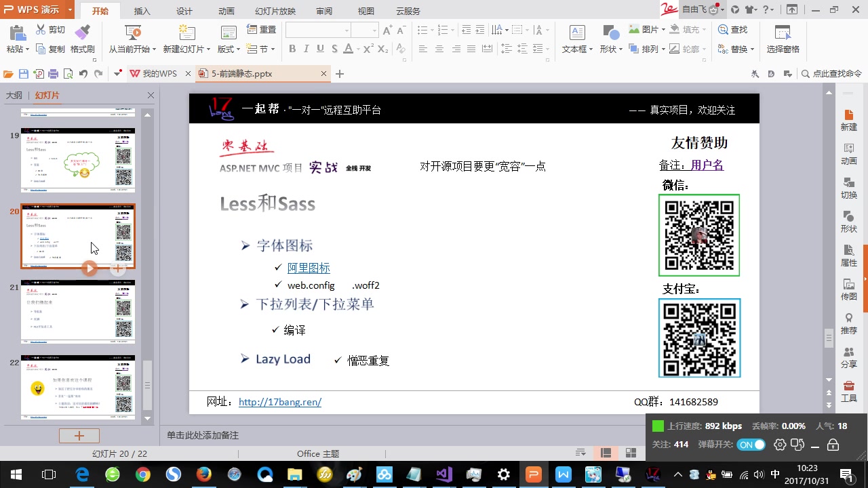Click the Find (查找) icon
Image resolution: width=868 pixels, height=488 pixels.
[723, 30]
